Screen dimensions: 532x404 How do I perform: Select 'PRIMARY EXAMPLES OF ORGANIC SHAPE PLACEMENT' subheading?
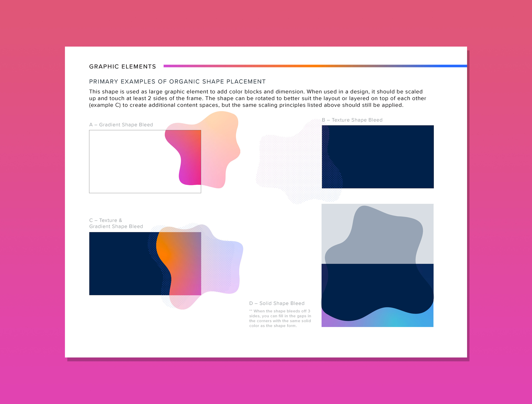tap(177, 82)
